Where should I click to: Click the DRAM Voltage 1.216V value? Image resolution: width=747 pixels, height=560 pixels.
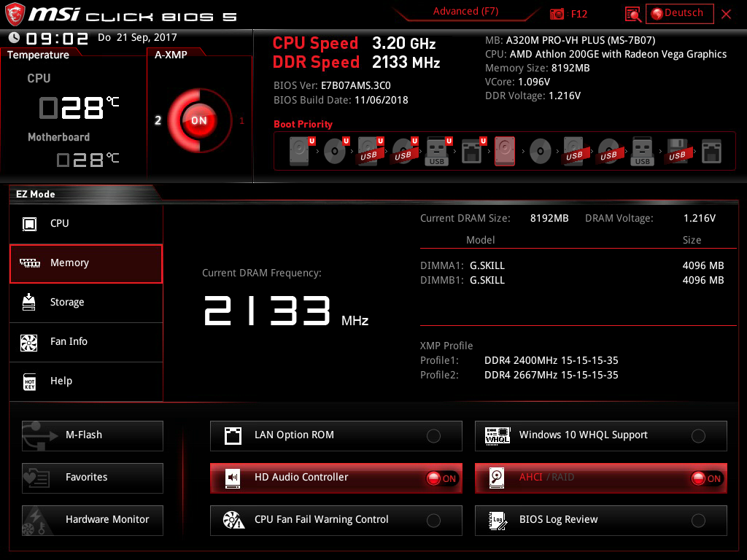[x=700, y=219]
